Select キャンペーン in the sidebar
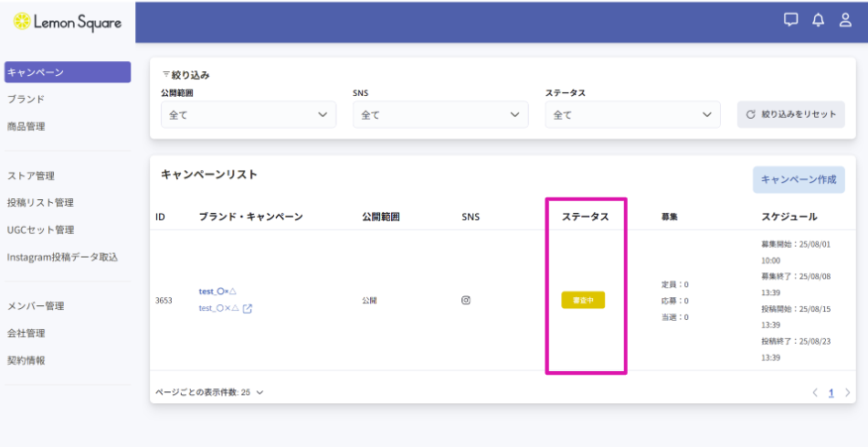The height and width of the screenshot is (447, 868). click(x=67, y=72)
